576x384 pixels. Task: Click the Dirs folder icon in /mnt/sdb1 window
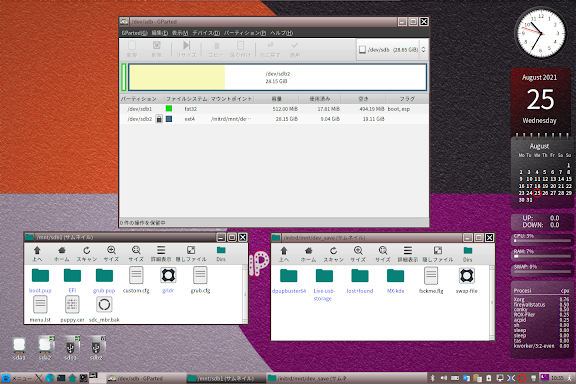coord(221,251)
